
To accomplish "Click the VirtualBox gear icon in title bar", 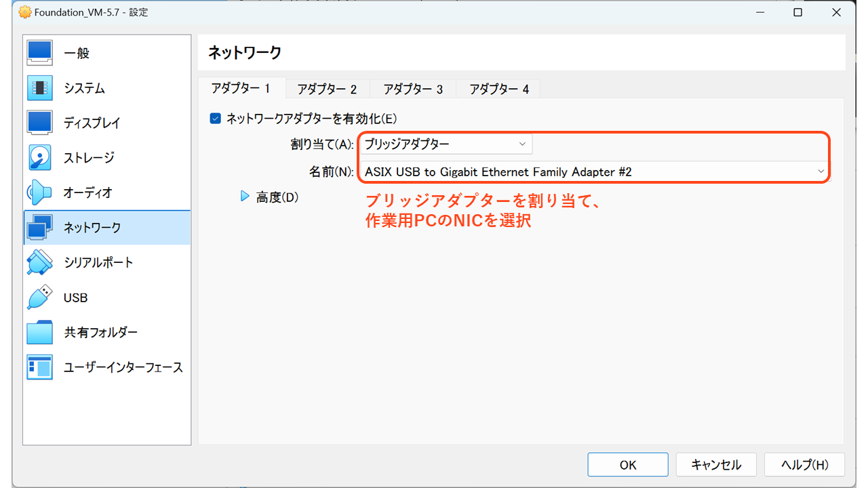I will (25, 12).
